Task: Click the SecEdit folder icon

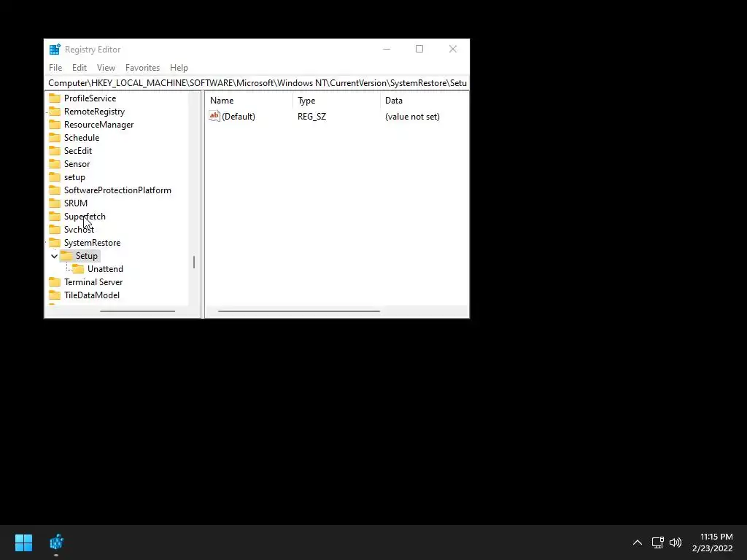Action: coord(55,150)
